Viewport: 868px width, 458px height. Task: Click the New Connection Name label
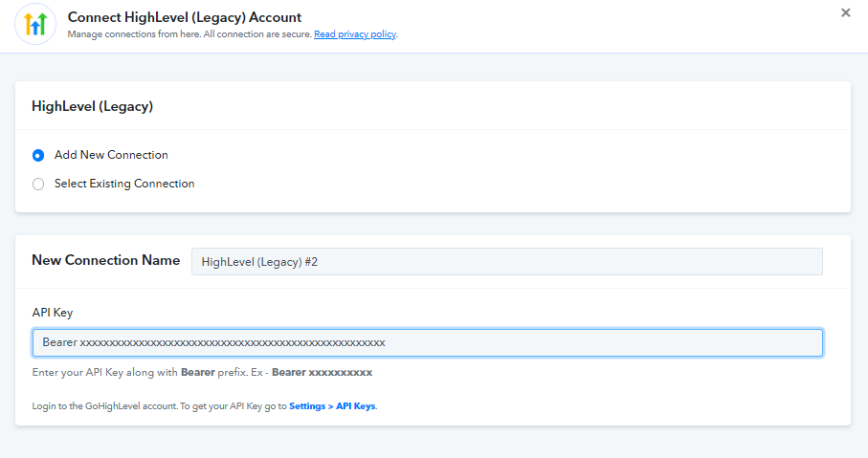(105, 260)
